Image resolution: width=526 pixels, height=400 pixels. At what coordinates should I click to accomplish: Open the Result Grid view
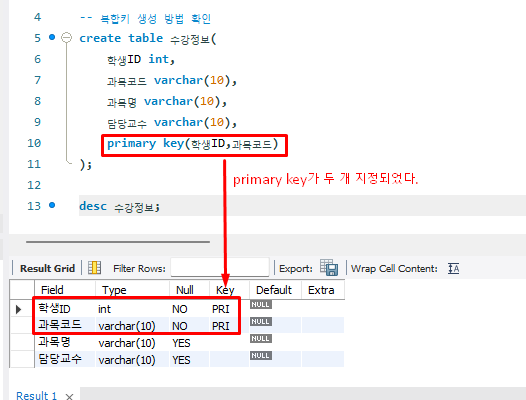click(47, 268)
